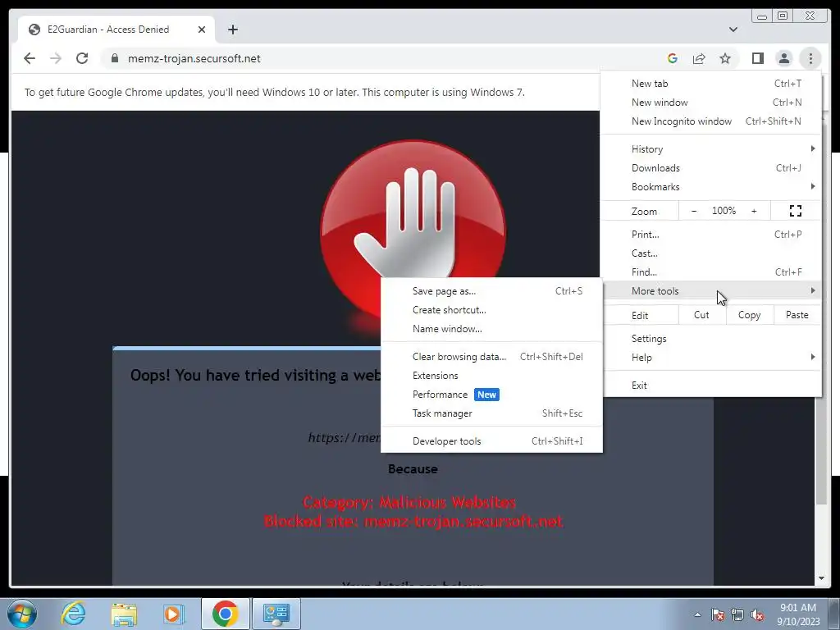This screenshot has width=840, height=630.
Task: Click the Chrome taskbar icon
Action: pyautogui.click(x=225, y=614)
